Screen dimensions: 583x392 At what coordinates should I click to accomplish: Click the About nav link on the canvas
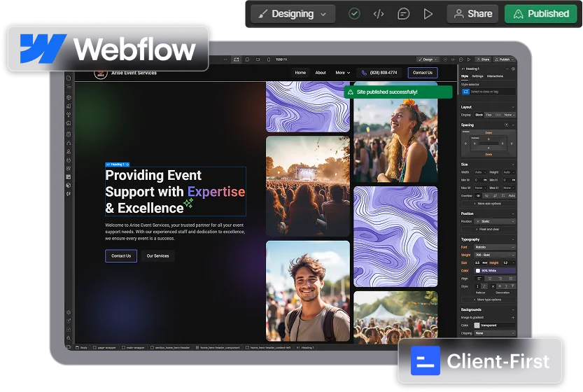tap(321, 73)
